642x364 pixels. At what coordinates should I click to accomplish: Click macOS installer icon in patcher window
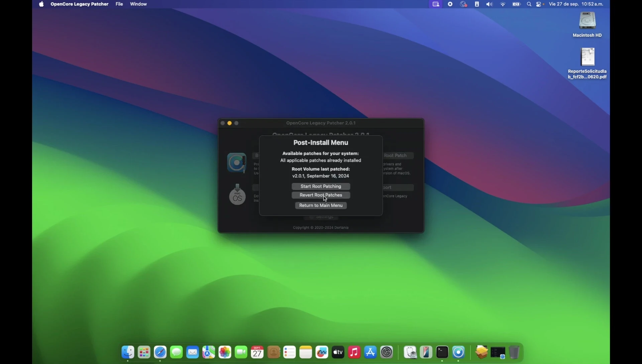(x=237, y=194)
